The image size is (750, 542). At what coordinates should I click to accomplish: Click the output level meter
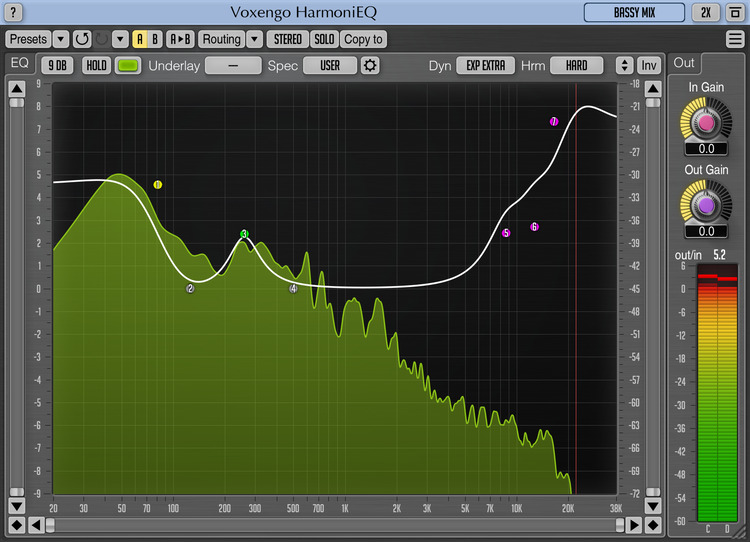tap(717, 392)
